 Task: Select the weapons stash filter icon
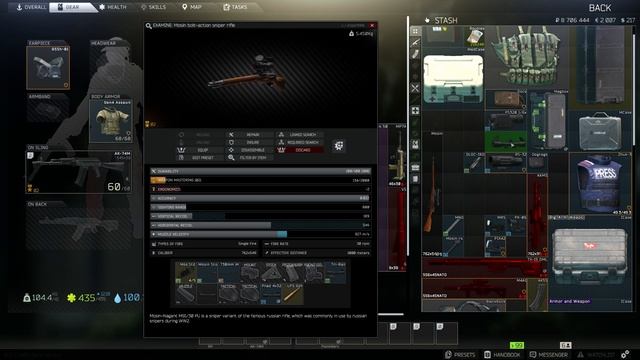click(x=415, y=42)
